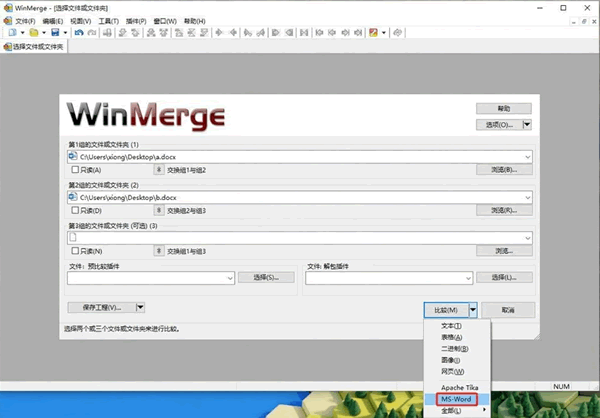Click the Auto Merge toolbar icon
The height and width of the screenshot is (418, 600).
point(304,33)
